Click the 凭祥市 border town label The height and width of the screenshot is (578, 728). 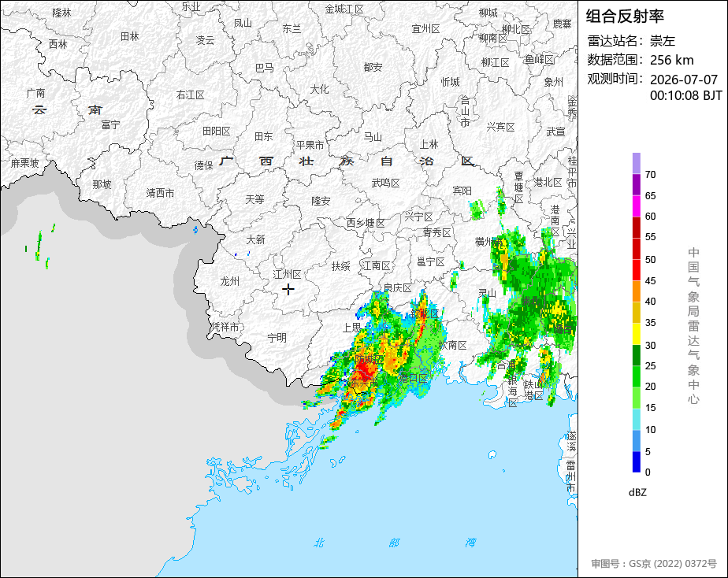pyautogui.click(x=225, y=327)
